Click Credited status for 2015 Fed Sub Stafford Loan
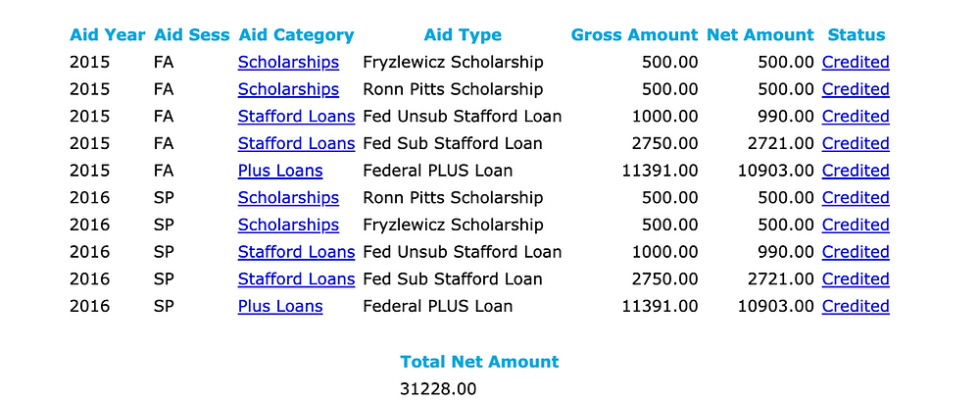Image resolution: width=980 pixels, height=402 pixels. coord(856,144)
